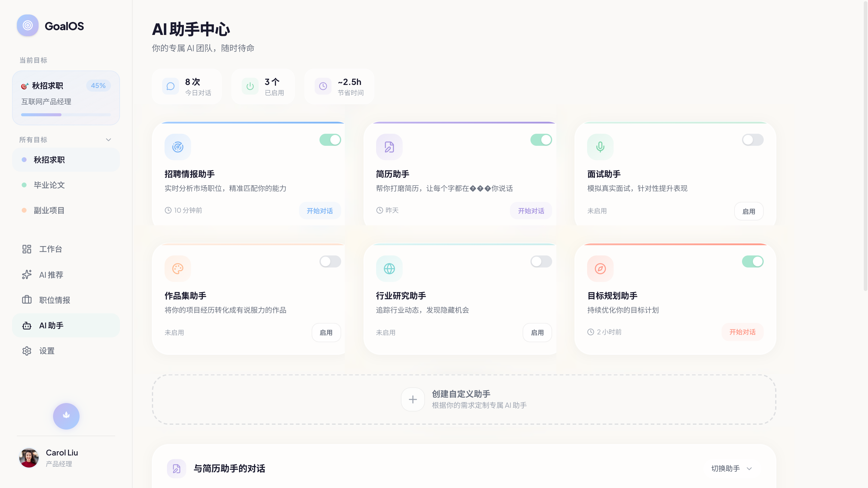
Task: Click the 45% progress badge
Action: pos(98,86)
